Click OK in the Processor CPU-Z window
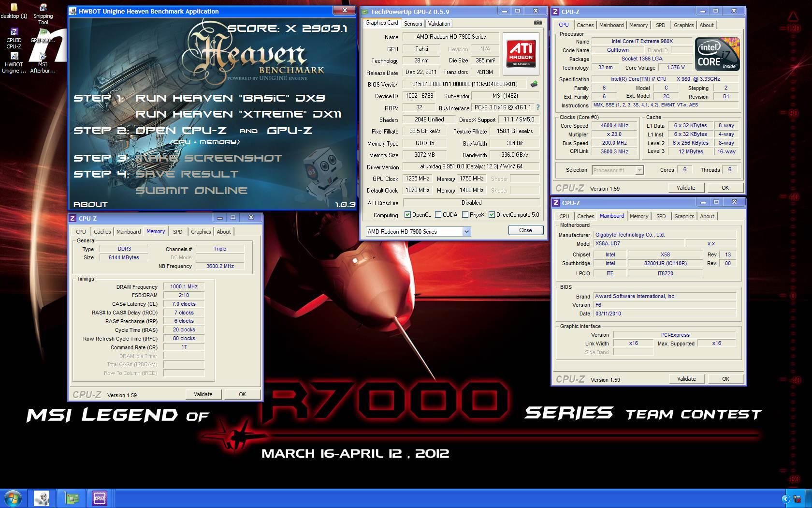The image size is (812, 508). pyautogui.click(x=725, y=188)
